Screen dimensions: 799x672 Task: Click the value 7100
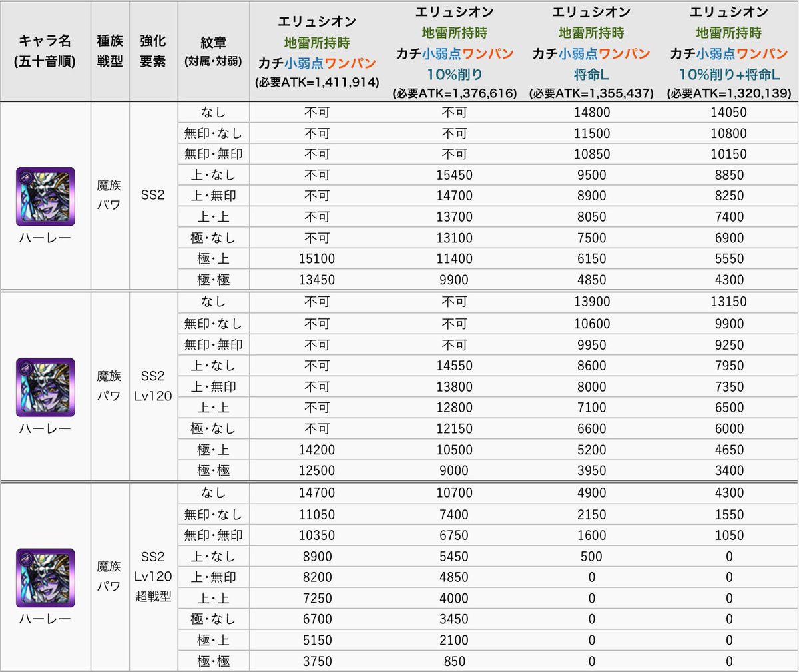(592, 408)
